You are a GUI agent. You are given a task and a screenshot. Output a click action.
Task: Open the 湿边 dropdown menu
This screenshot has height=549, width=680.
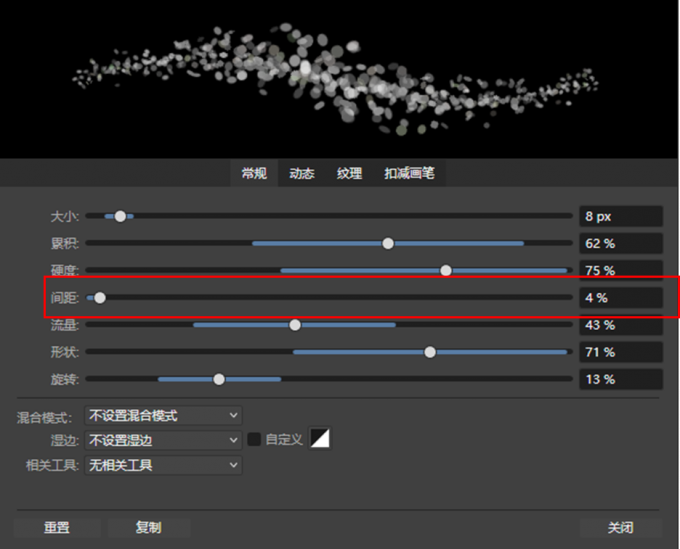163,440
